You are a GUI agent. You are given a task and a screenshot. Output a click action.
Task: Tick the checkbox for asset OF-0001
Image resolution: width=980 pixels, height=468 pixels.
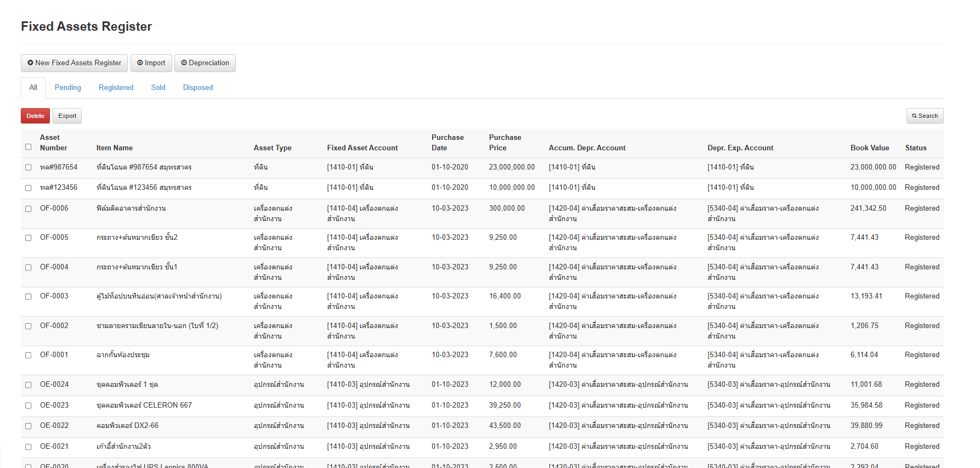[29, 356]
